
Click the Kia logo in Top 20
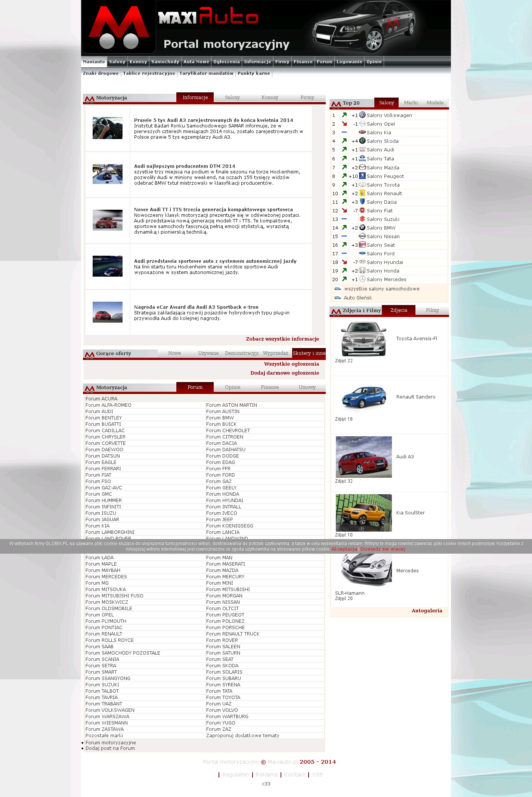click(x=362, y=132)
